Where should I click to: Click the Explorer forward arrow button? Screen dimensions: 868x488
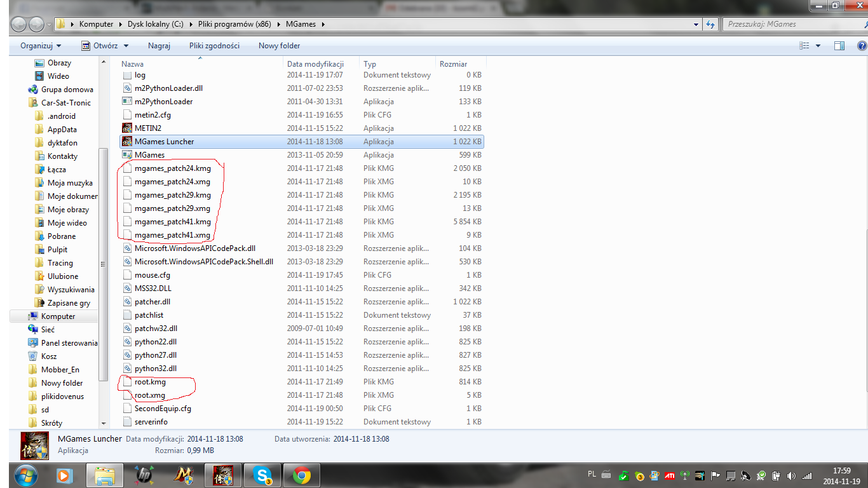tap(36, 24)
